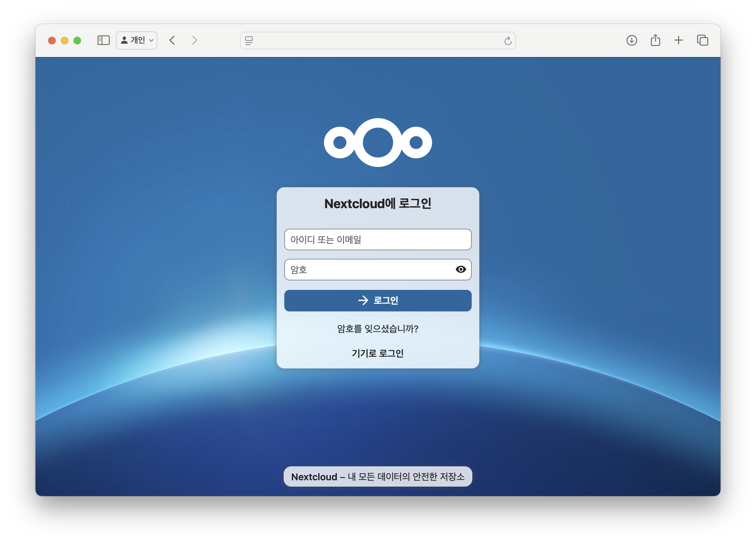Open the downloads icon
The image size is (756, 543).
632,40
